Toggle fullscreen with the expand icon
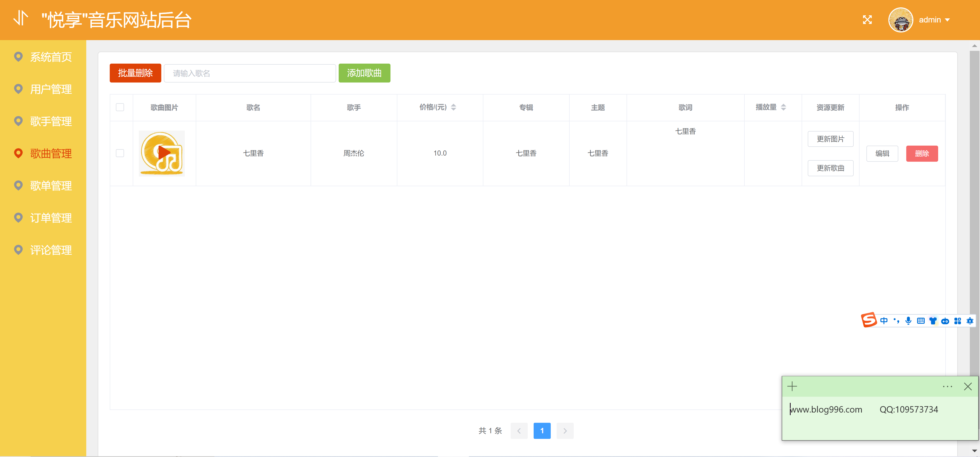 pos(867,20)
